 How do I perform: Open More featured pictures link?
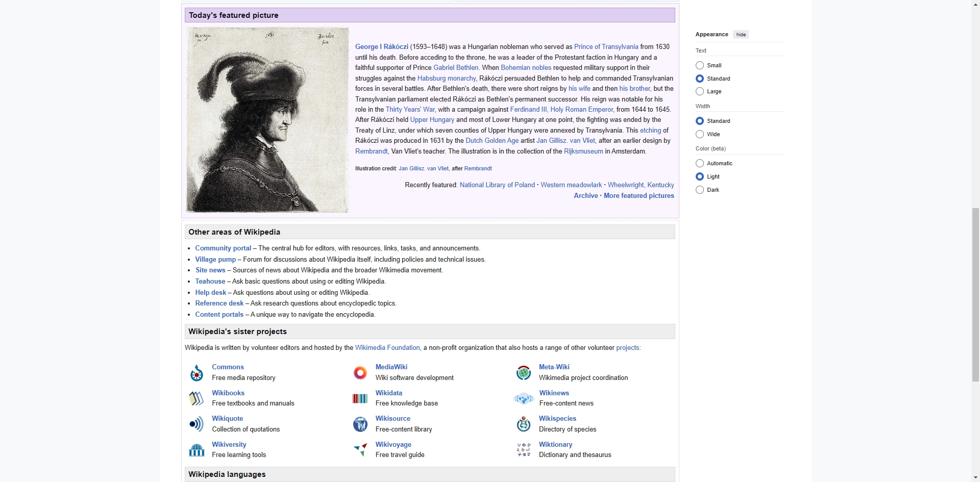[639, 195]
